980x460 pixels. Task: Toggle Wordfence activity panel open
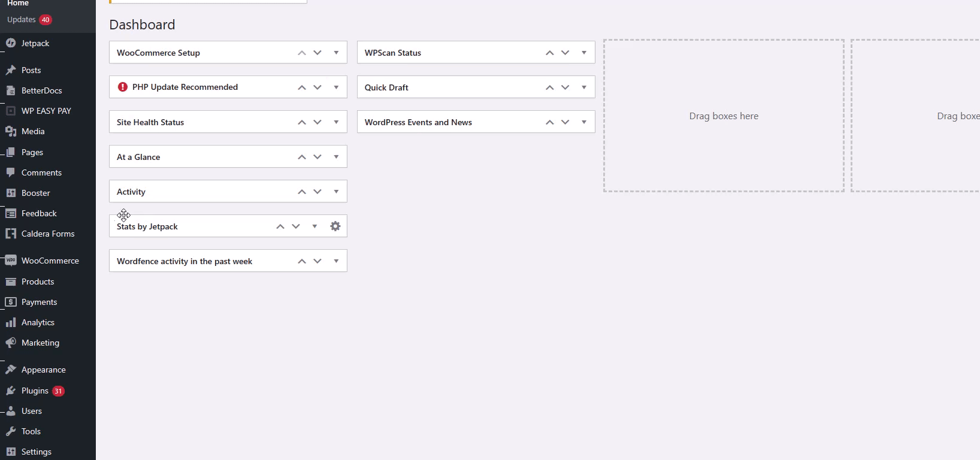point(336,261)
